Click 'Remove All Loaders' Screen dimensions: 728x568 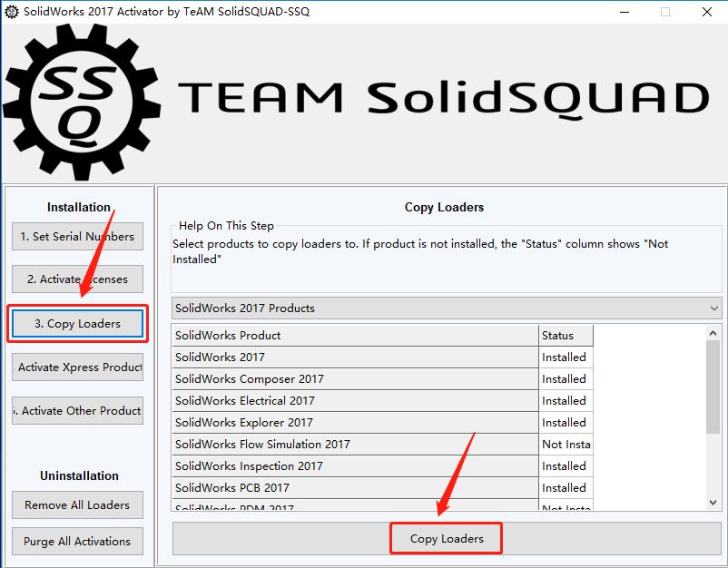[77, 504]
